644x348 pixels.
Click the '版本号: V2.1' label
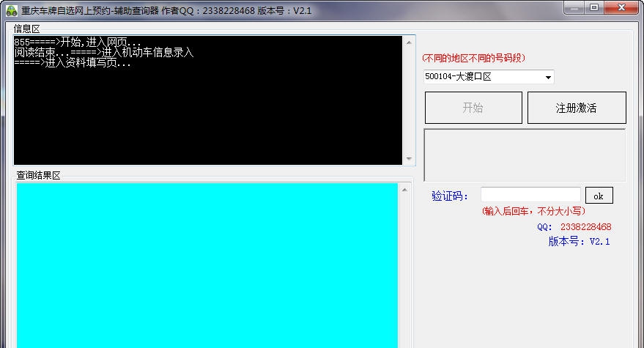[579, 241]
